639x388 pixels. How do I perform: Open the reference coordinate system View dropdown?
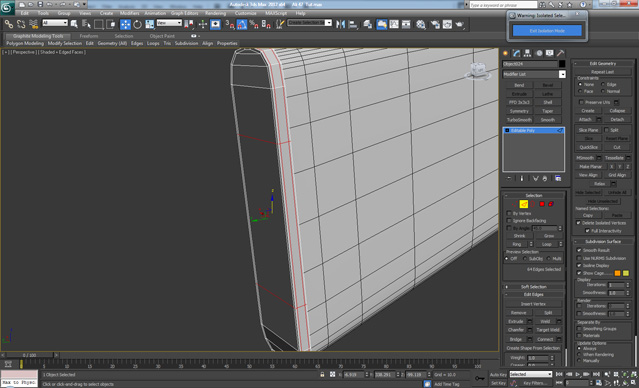point(169,23)
